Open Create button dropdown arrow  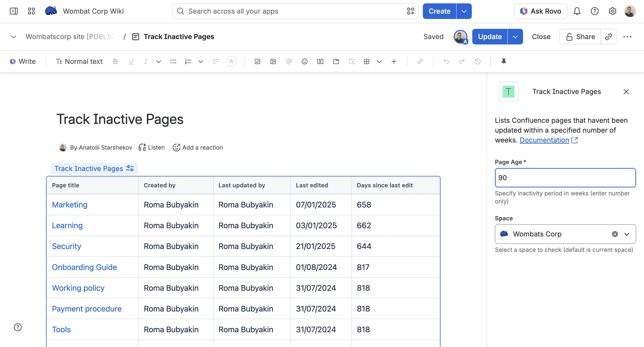(x=464, y=11)
